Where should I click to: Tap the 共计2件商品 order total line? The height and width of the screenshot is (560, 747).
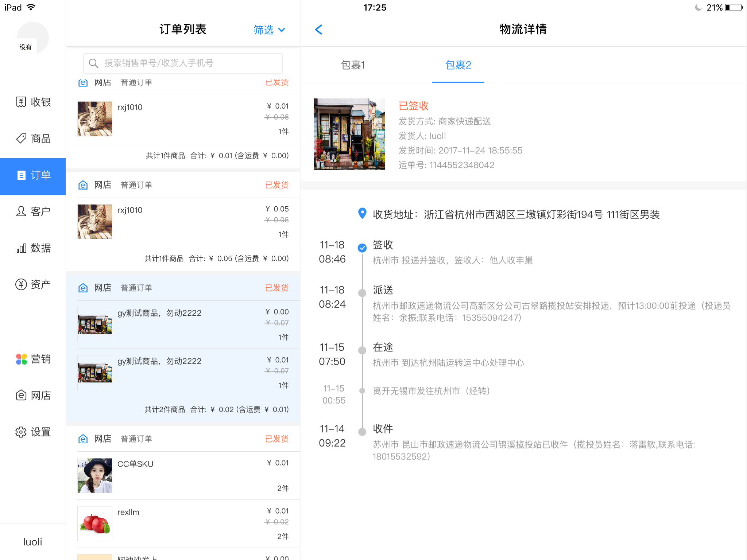(217, 409)
